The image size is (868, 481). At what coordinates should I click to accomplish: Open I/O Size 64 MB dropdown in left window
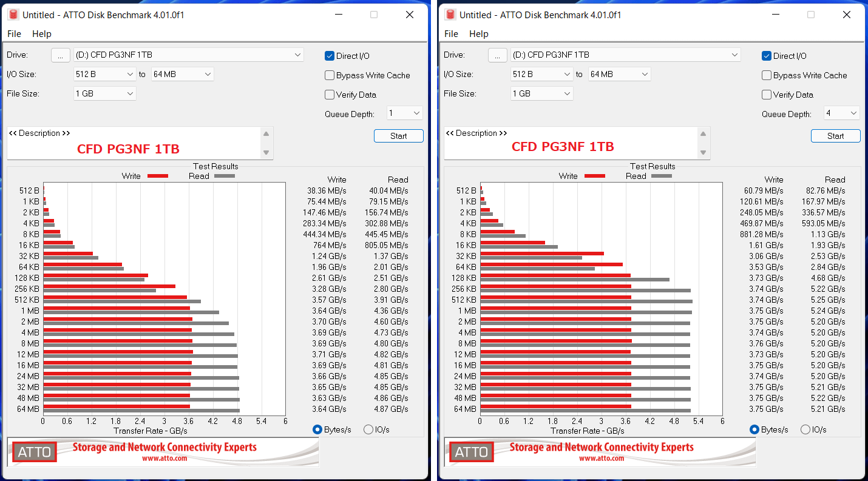click(182, 74)
